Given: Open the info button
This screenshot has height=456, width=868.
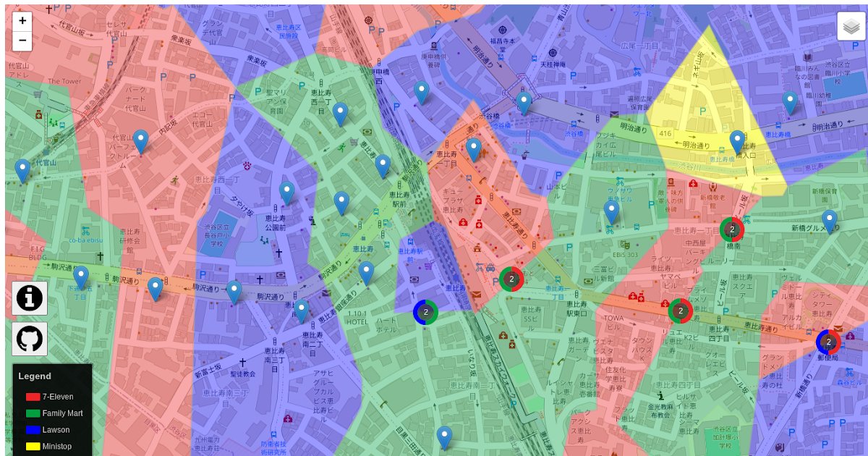Looking at the screenshot, I should 30,298.
